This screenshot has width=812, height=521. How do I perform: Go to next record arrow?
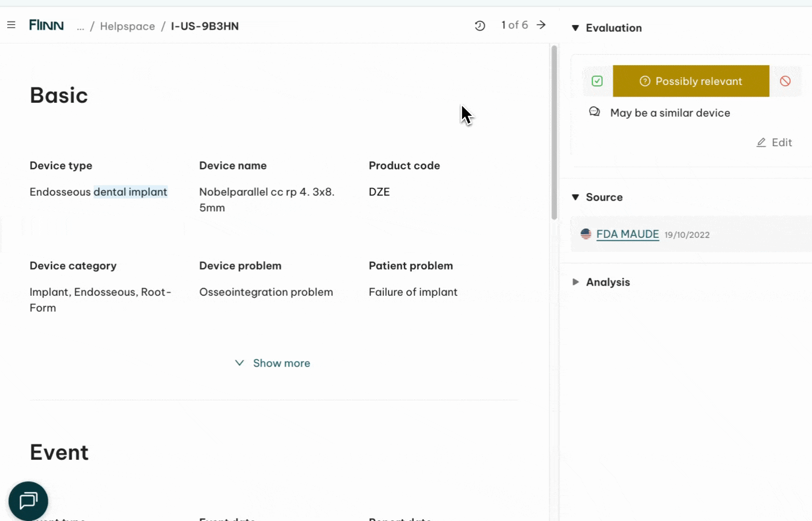pyautogui.click(x=541, y=25)
